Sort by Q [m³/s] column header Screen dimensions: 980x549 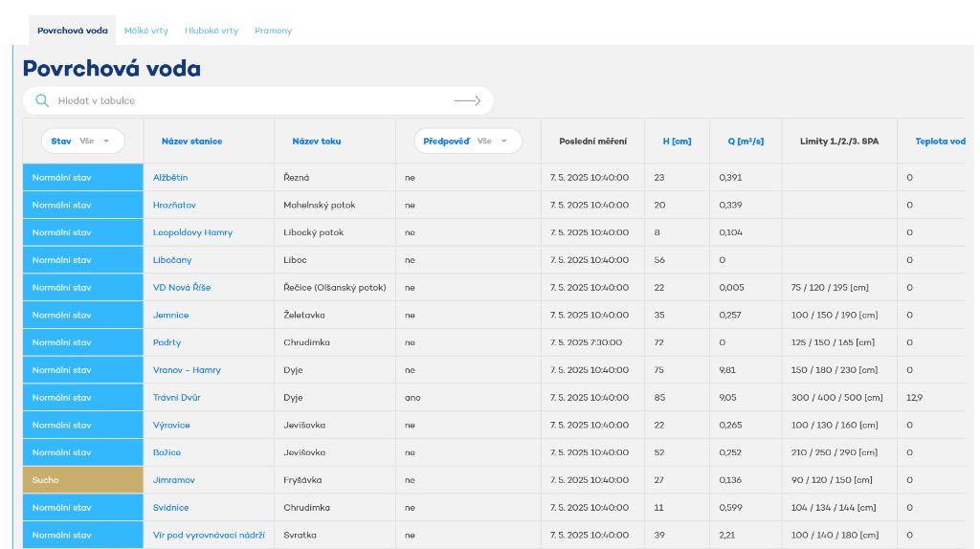click(x=746, y=142)
